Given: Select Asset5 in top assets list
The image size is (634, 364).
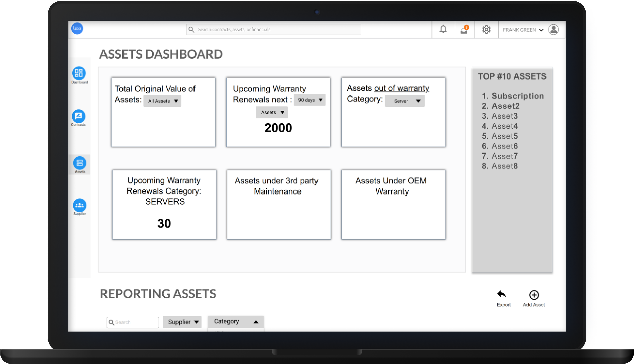Looking at the screenshot, I should coord(504,136).
